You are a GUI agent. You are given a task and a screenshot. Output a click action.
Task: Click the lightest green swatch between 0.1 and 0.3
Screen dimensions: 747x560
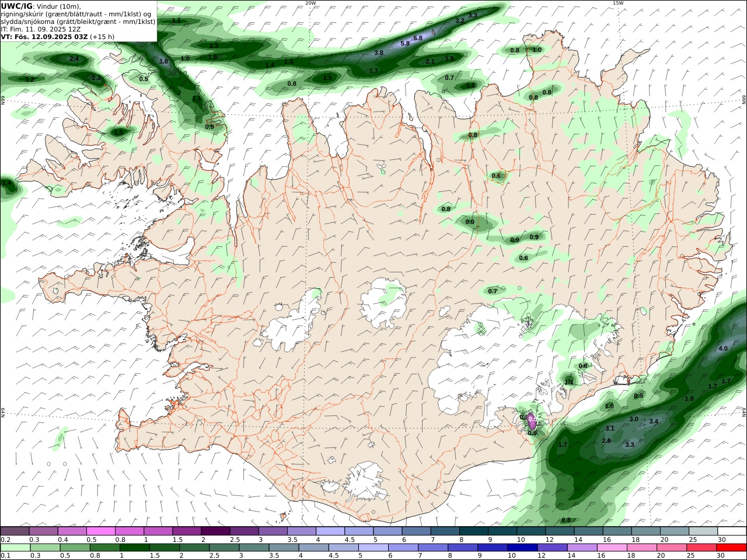(16, 548)
